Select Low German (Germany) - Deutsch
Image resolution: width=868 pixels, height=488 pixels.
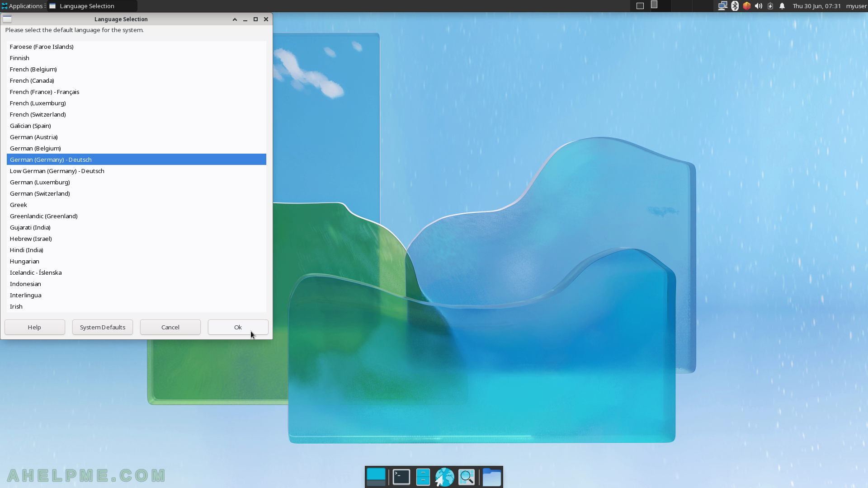[137, 171]
